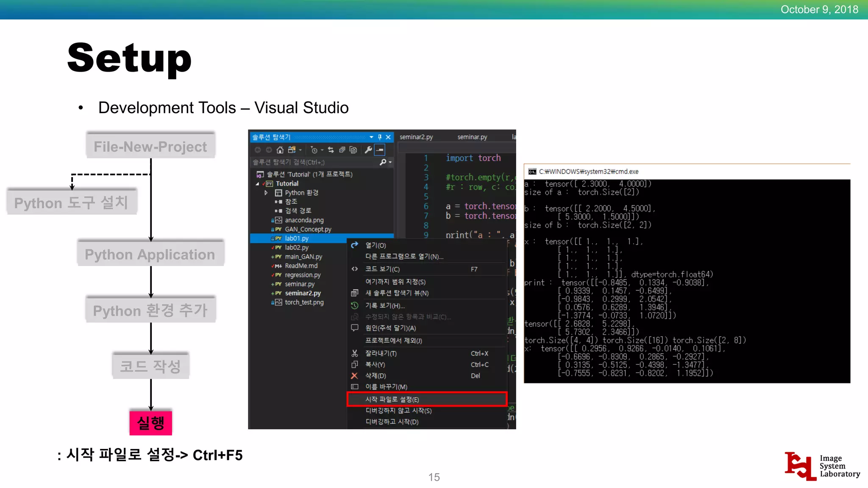868x488 pixels.
Task: Select the 검색 경로 node
Action: click(x=298, y=211)
